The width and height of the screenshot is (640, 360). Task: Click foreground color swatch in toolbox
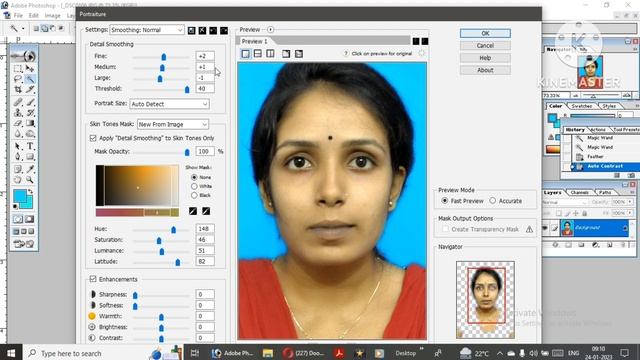(19, 196)
